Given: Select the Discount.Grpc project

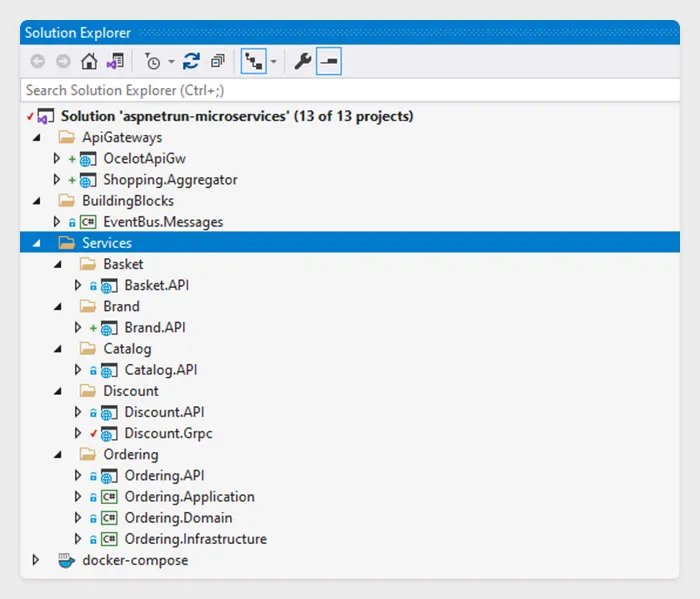Looking at the screenshot, I should [168, 433].
